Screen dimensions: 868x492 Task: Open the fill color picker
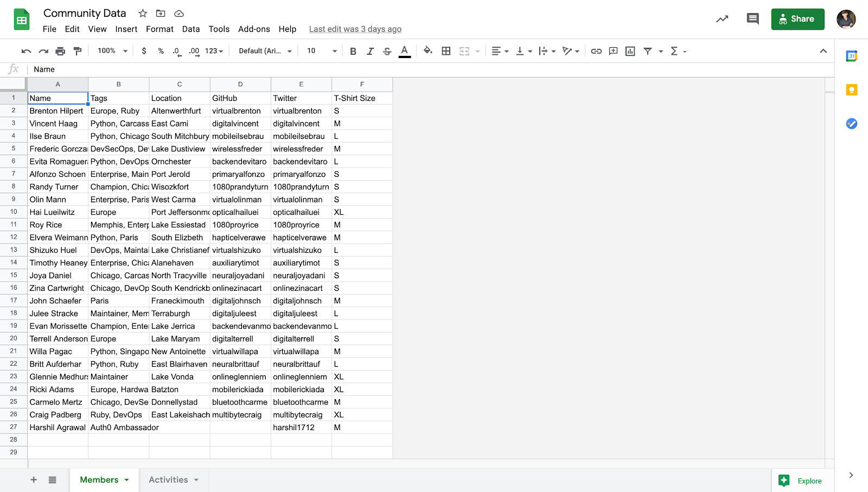coord(427,50)
